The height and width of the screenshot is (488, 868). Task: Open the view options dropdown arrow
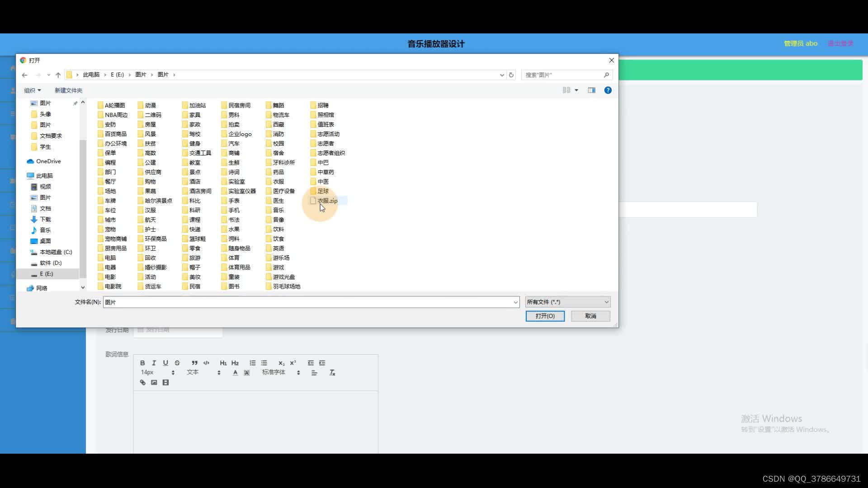tap(576, 90)
